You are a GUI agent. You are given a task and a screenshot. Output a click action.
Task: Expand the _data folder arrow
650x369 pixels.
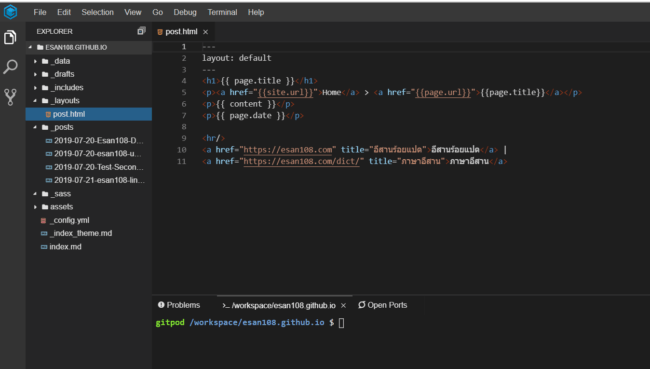tap(35, 61)
